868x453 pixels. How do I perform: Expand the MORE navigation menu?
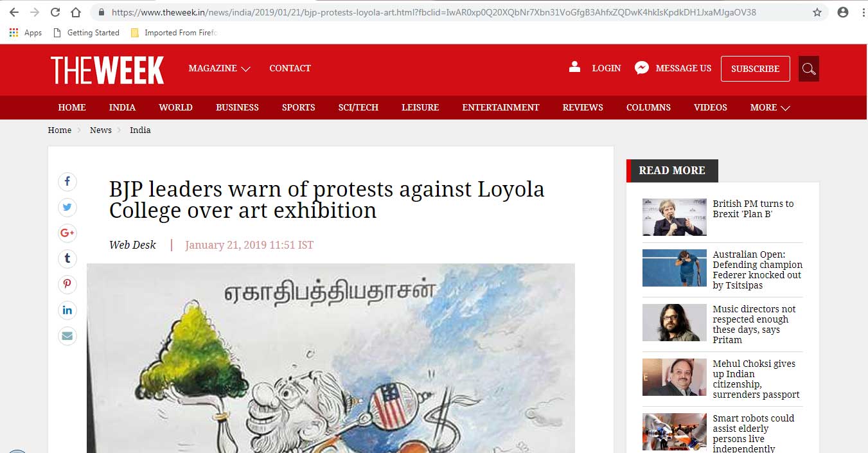[x=770, y=107]
